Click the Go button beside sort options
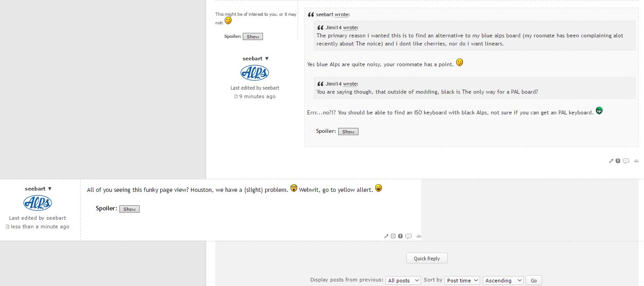Screen dimensions: 644x286 click(534, 280)
